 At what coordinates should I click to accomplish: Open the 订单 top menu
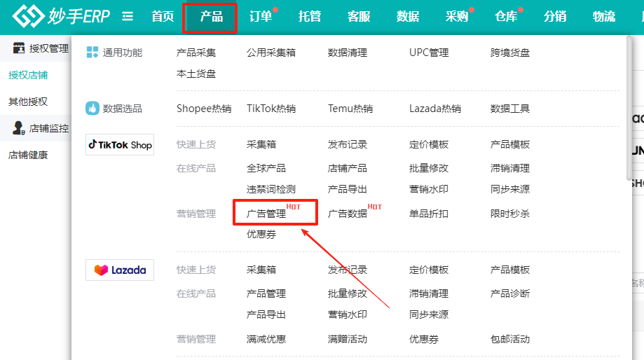click(261, 16)
